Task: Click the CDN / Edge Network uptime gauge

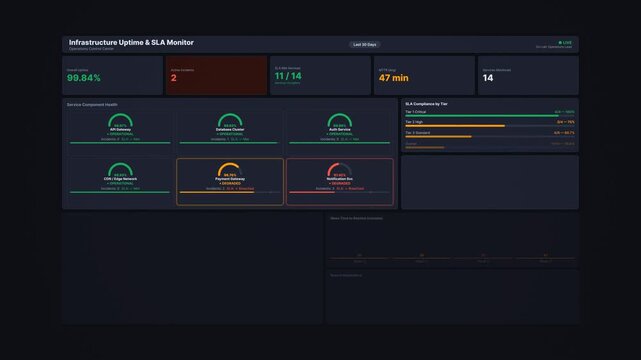Action: tap(120, 169)
